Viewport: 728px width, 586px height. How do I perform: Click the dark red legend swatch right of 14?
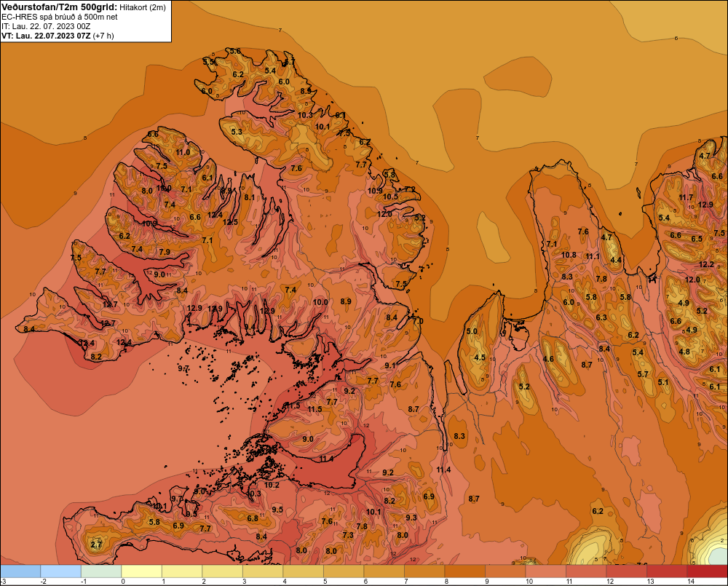(x=707, y=571)
